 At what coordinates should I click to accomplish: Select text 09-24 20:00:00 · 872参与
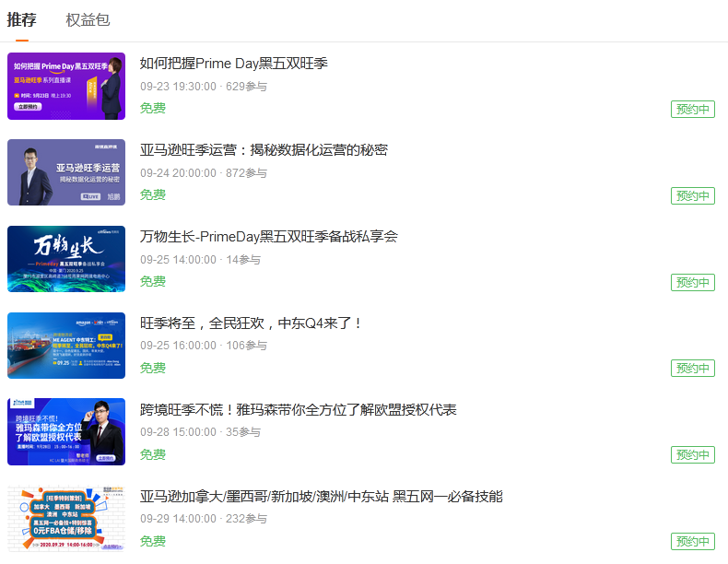(x=204, y=173)
